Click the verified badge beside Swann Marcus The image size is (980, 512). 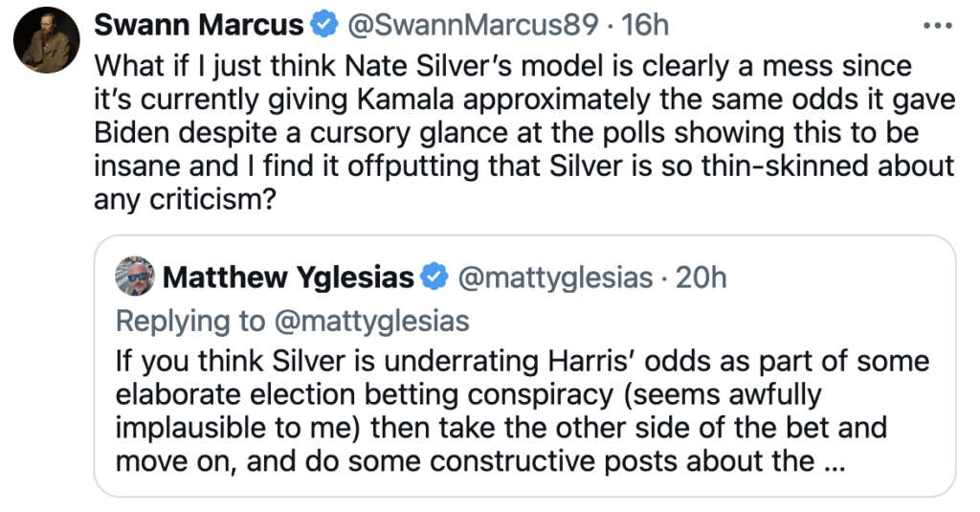[326, 26]
